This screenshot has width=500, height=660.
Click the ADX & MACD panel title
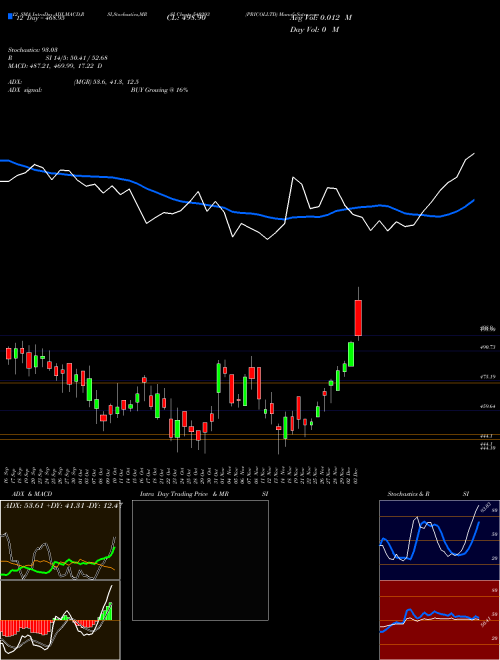33,494
